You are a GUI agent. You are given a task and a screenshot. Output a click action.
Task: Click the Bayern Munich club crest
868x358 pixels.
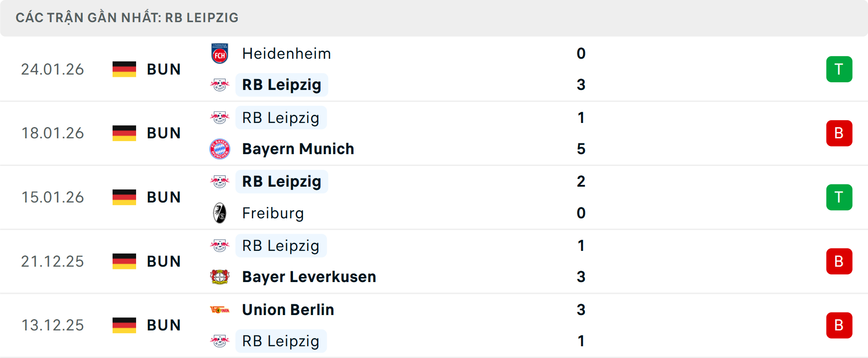tap(220, 149)
